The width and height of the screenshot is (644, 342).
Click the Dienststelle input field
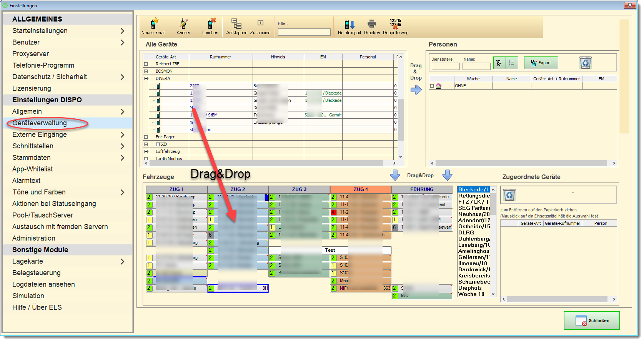click(446, 66)
